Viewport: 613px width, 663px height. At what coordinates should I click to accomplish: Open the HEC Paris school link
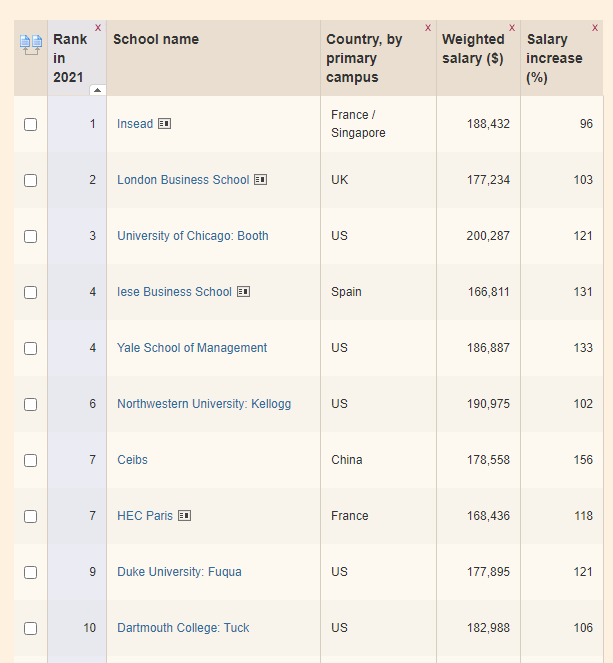point(145,516)
